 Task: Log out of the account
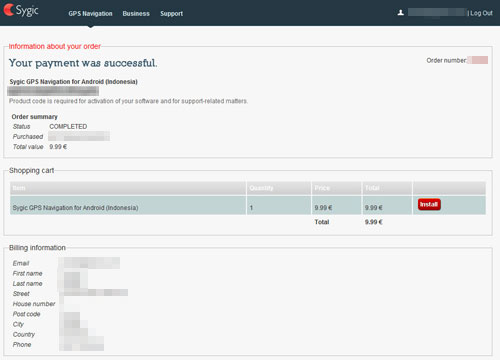(481, 13)
